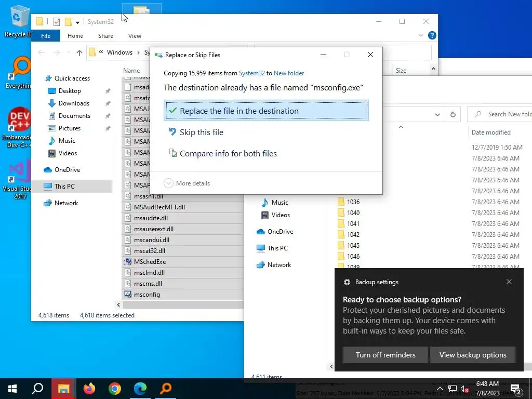
Task: Select OneDrive in New folder window sidebar
Action: coord(280,232)
